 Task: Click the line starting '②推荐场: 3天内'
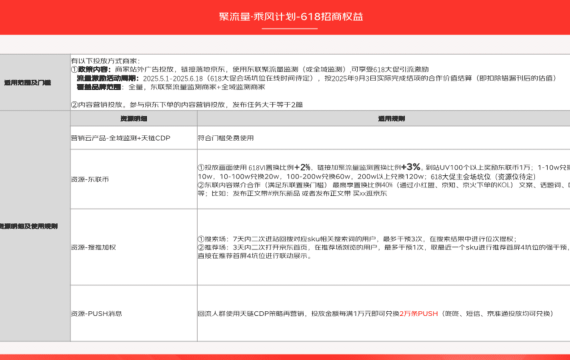coord(384,247)
